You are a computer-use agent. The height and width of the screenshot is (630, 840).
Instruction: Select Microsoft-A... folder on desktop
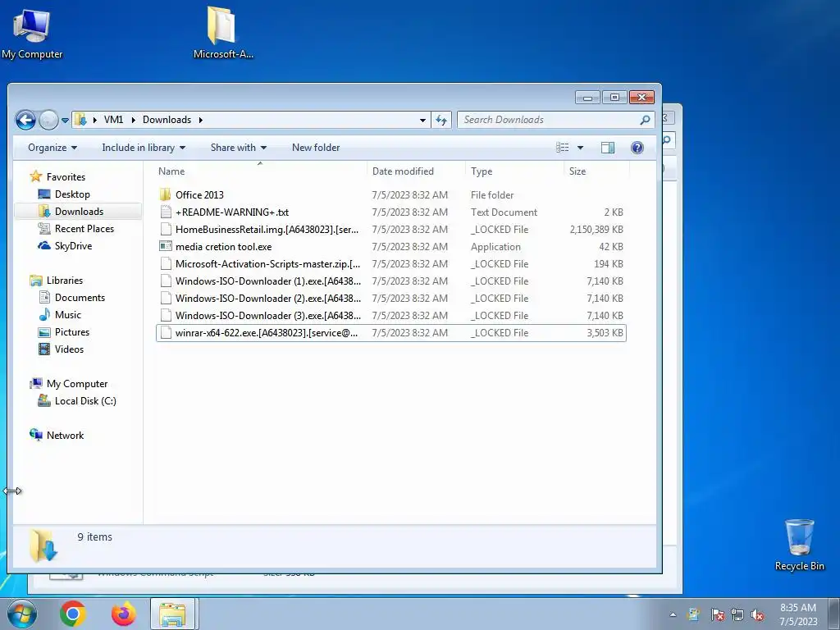click(223, 32)
